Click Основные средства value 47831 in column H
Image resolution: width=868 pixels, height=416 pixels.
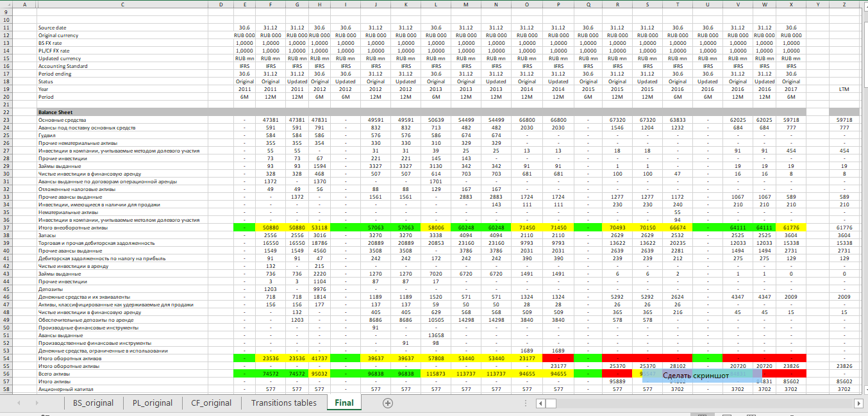[x=319, y=120]
